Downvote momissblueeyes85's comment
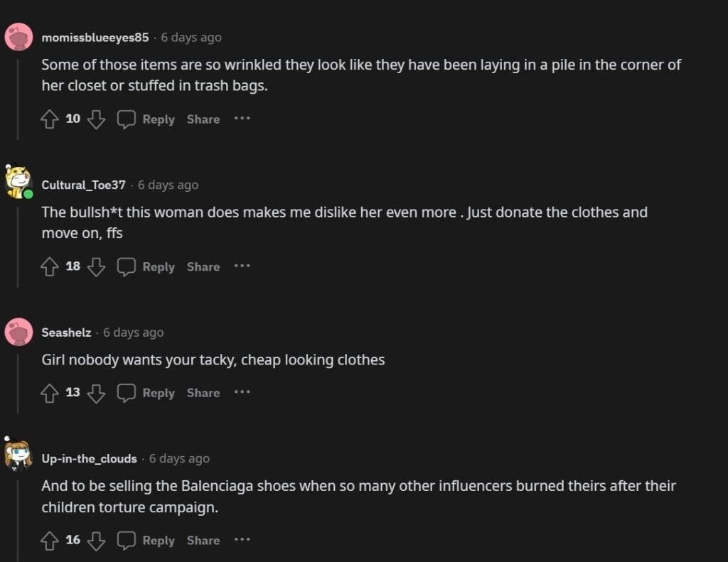Viewport: 728px width, 562px height. pyautogui.click(x=96, y=119)
